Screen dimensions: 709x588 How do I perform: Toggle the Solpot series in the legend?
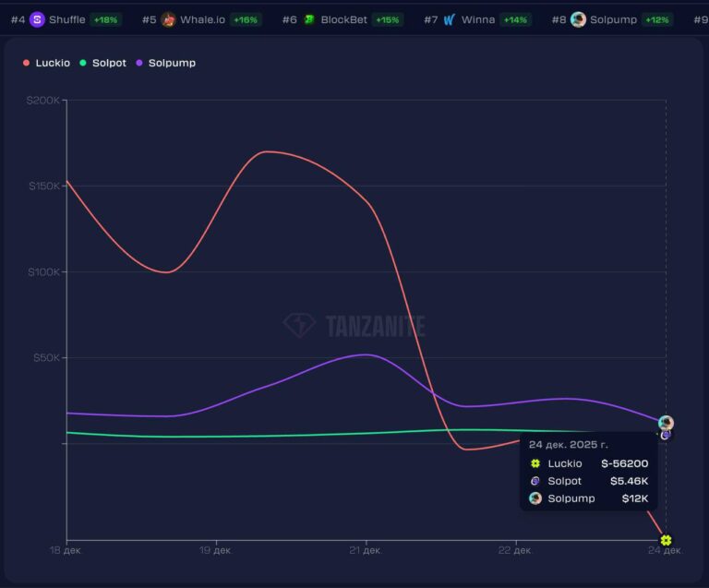(x=103, y=63)
